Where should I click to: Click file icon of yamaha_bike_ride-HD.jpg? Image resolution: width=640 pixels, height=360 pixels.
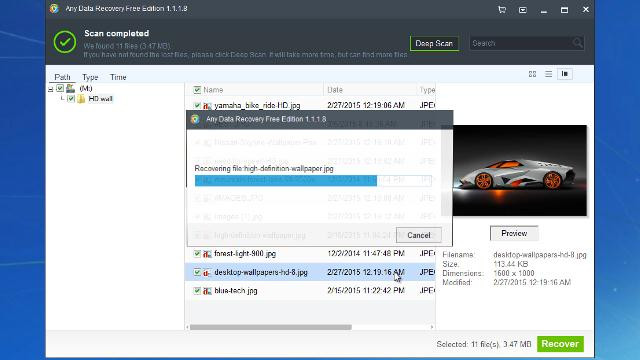tap(207, 106)
